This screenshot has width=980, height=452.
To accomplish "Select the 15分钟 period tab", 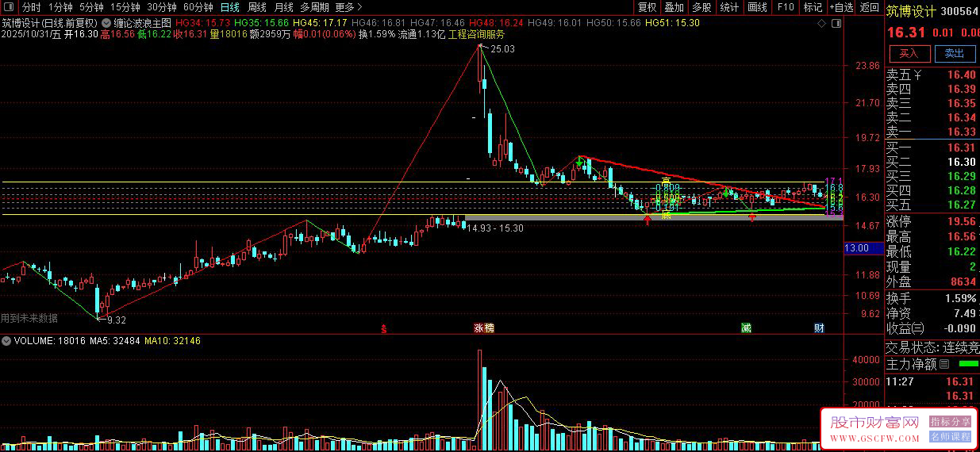I will (125, 7).
